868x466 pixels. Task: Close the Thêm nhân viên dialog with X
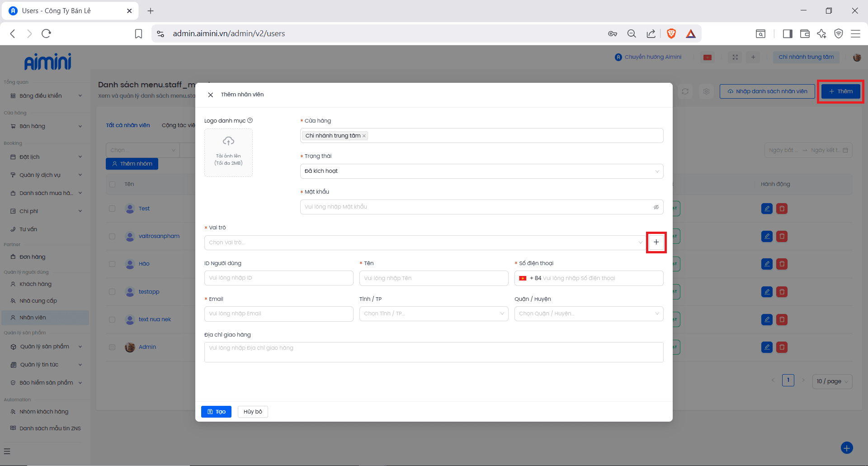pos(210,95)
